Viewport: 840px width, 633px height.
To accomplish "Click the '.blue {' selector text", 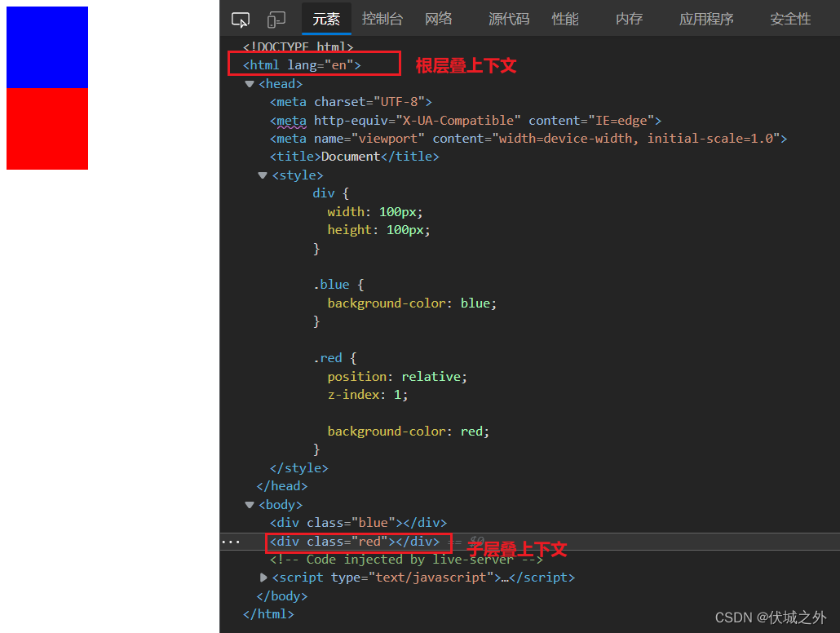I will pyautogui.click(x=338, y=285).
